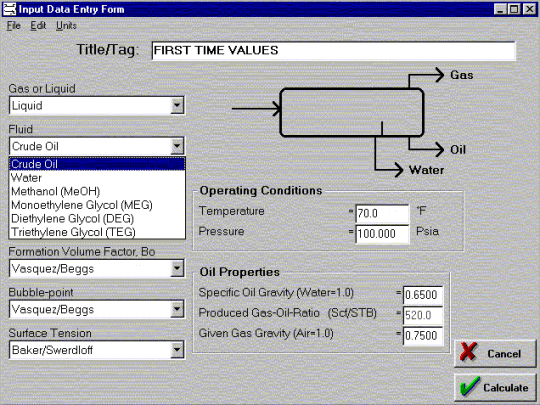Open the Units menu

[x=66, y=26]
